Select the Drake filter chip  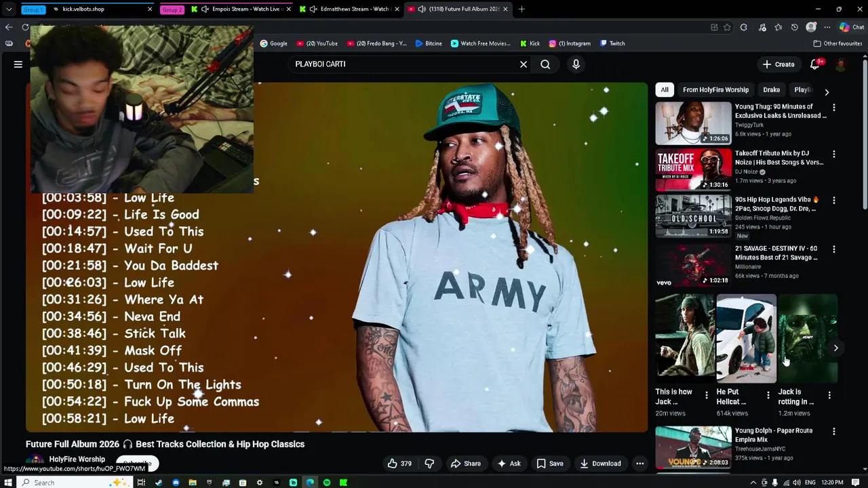pos(772,89)
